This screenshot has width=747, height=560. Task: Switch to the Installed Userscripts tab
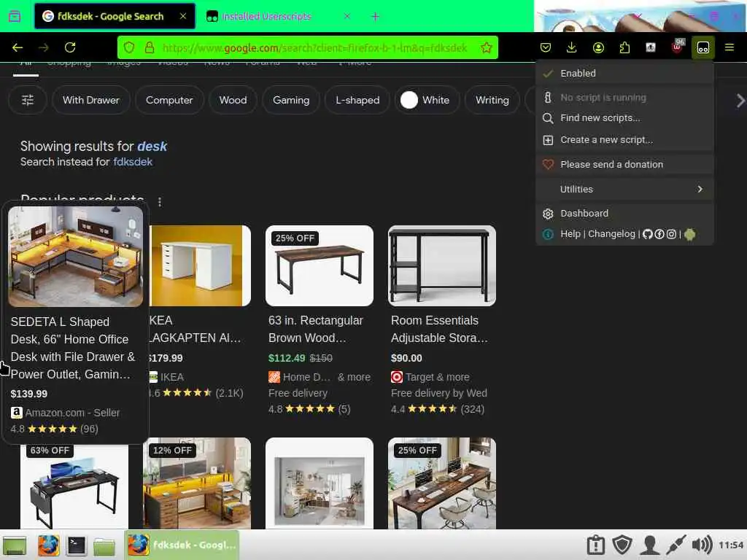point(279,16)
